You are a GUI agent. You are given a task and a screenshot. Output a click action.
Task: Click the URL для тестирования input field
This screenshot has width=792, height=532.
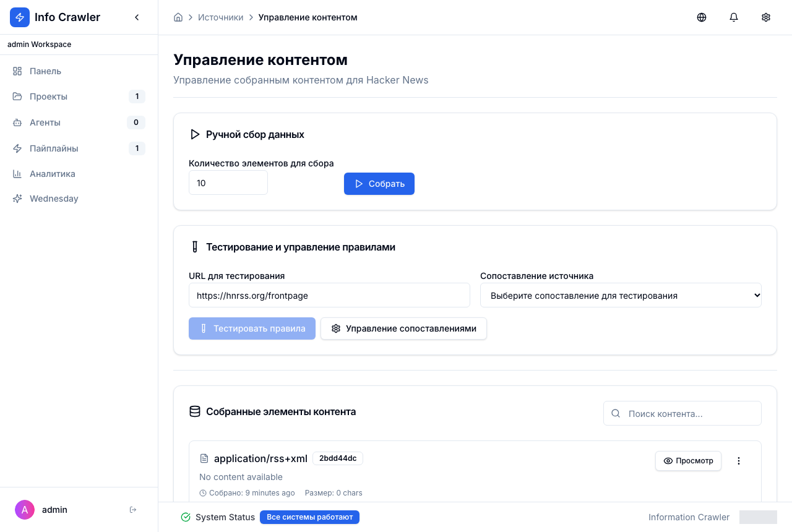pyautogui.click(x=329, y=295)
